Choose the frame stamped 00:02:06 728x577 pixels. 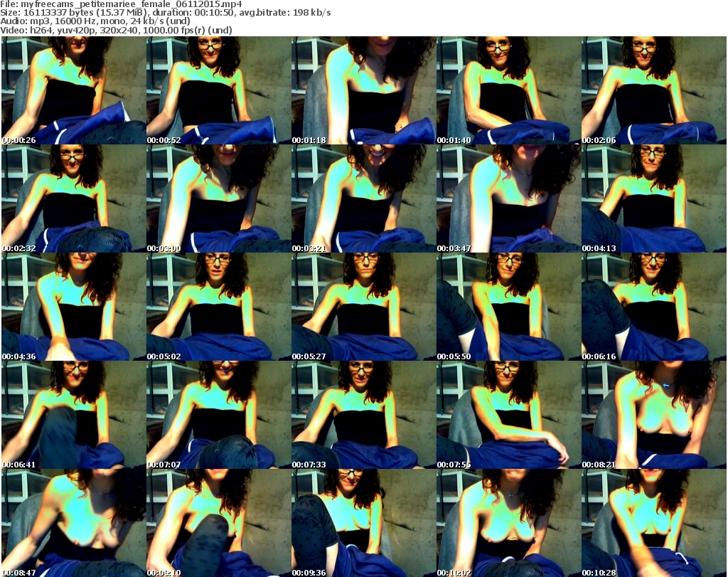(x=654, y=90)
